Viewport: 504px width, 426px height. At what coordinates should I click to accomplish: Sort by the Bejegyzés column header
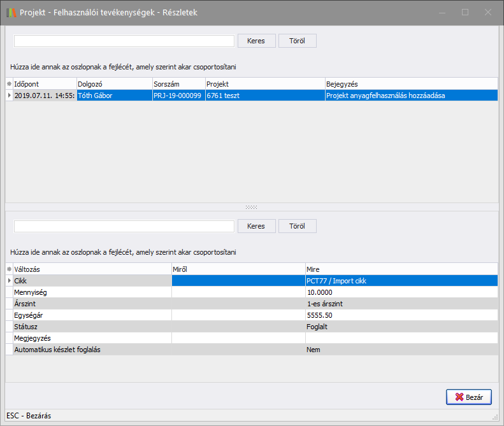click(410, 83)
